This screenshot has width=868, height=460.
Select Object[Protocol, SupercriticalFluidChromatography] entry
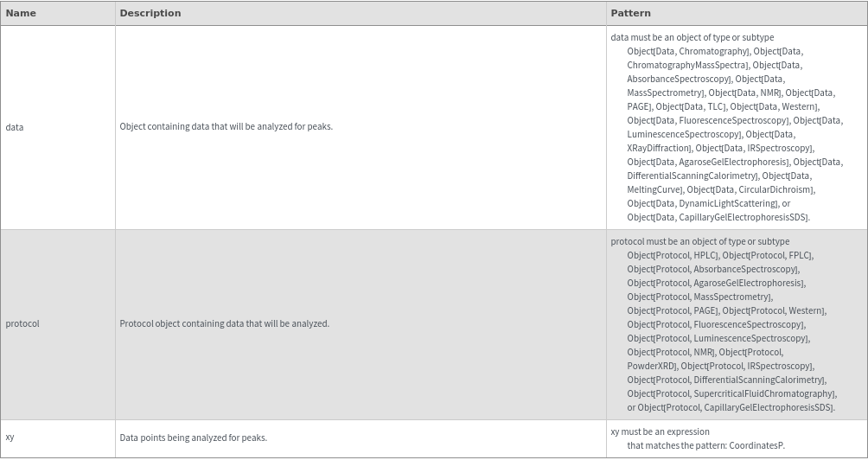click(731, 393)
